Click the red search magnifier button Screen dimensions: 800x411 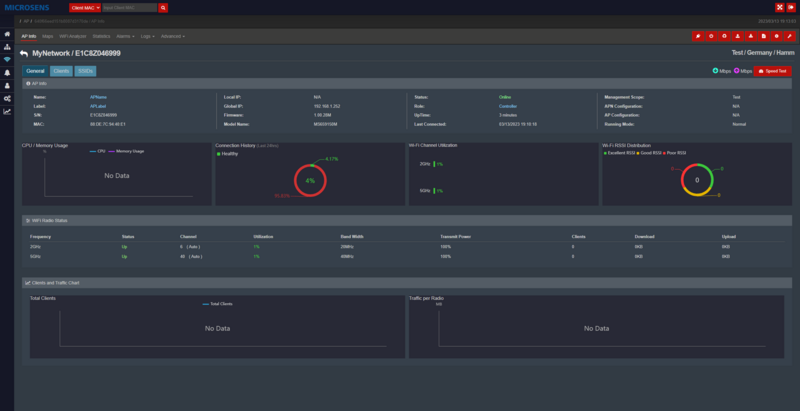tap(163, 7)
